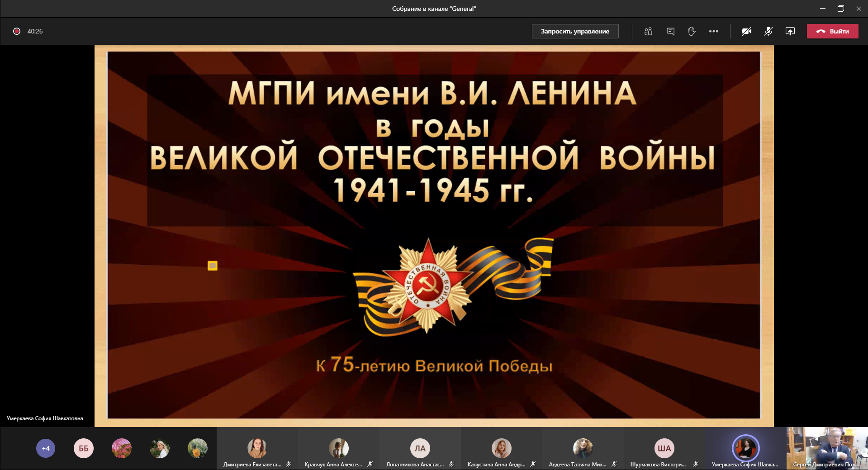Select the ЛА avatar of Лопатникова
868x470 pixels.
point(420,448)
